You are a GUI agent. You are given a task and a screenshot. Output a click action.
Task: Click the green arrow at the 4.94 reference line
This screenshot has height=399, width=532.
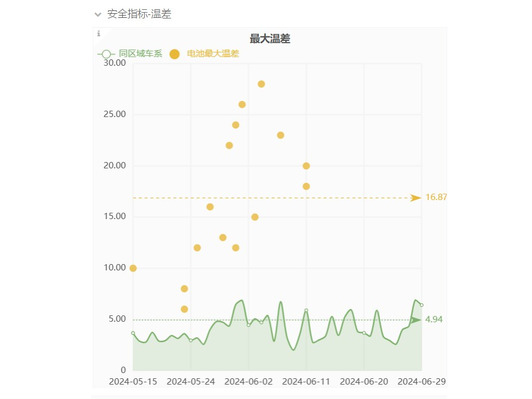pyautogui.click(x=416, y=319)
